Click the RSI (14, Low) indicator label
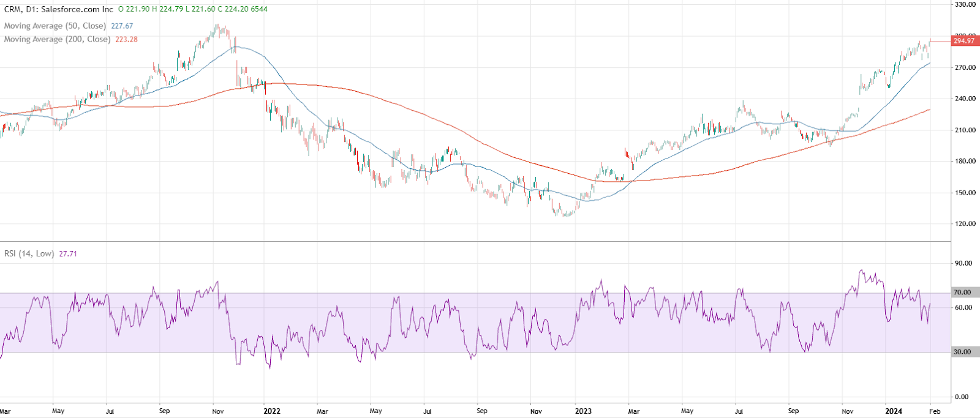The width and height of the screenshot is (980, 418). tap(29, 253)
